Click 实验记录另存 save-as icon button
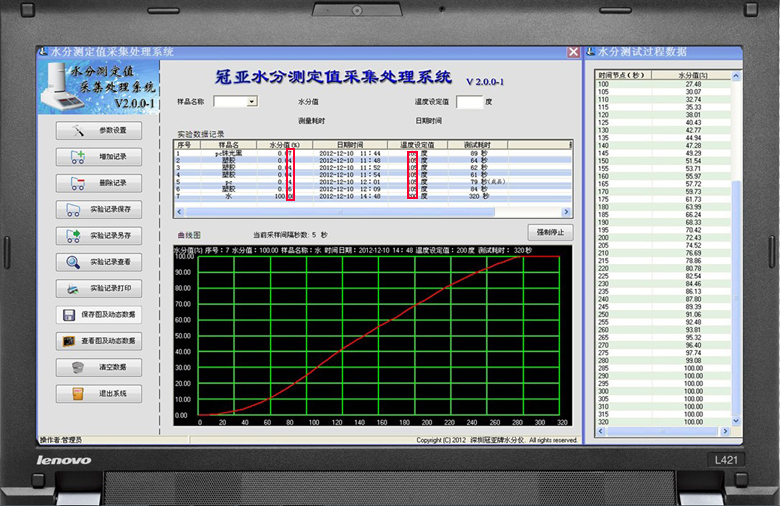The width and height of the screenshot is (780, 506). tap(98, 236)
